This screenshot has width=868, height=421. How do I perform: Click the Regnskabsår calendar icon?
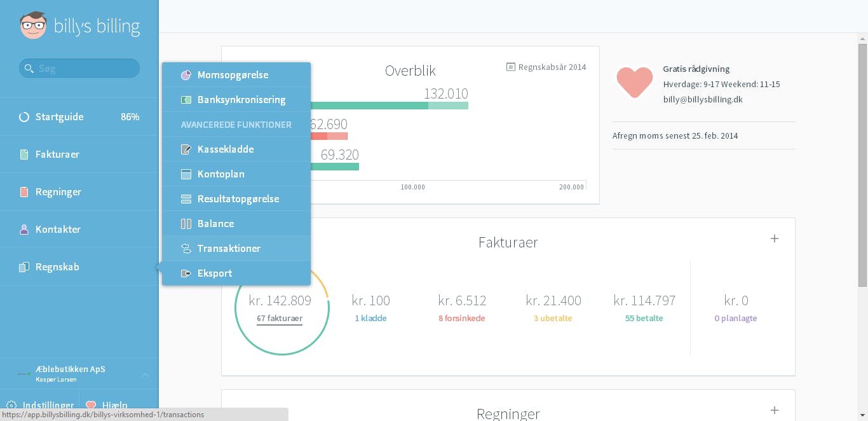point(510,67)
